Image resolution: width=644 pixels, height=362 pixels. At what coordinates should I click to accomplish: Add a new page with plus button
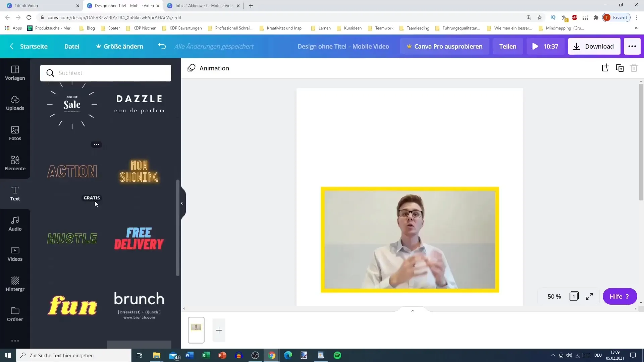click(x=219, y=330)
